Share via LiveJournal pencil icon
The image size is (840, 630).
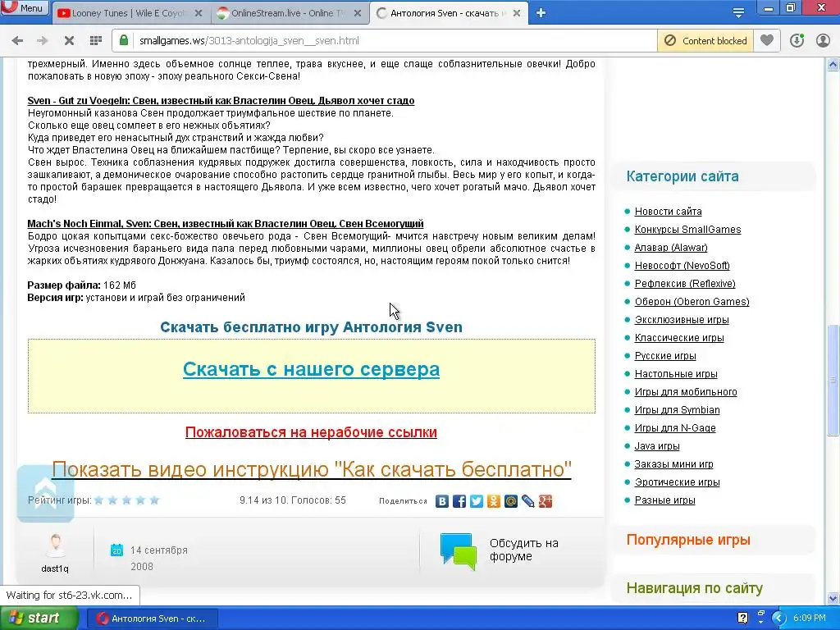[528, 501]
